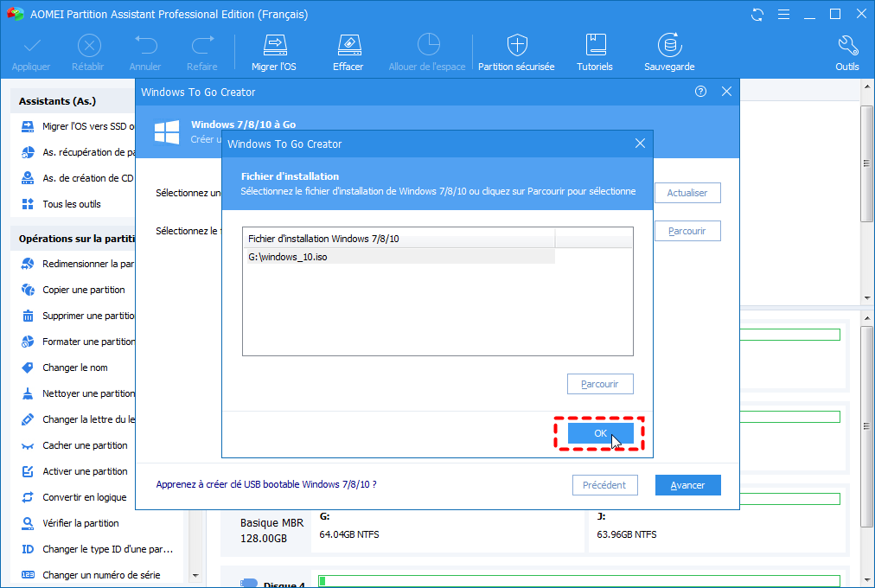Open the USB bootable Windows 7/8/10 link

point(266,484)
